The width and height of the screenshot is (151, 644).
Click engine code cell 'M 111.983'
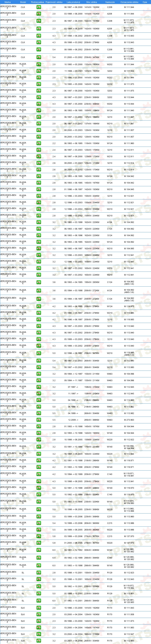(129, 628)
